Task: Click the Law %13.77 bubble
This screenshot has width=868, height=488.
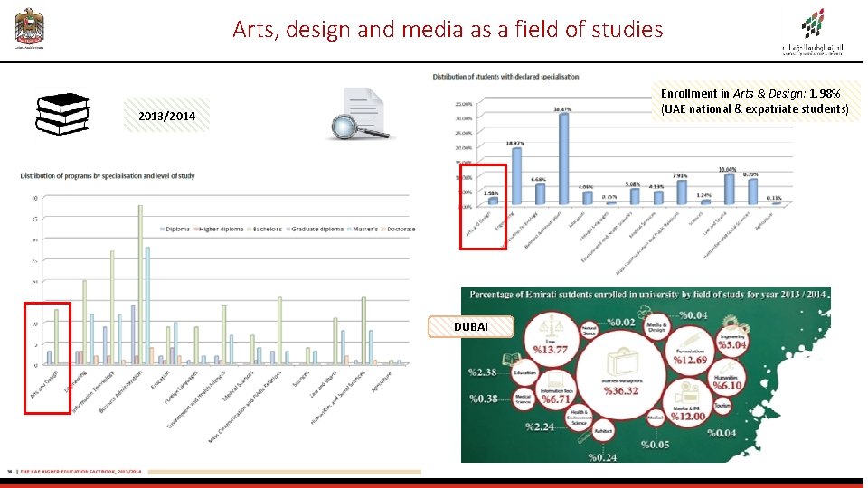Action: [551, 338]
